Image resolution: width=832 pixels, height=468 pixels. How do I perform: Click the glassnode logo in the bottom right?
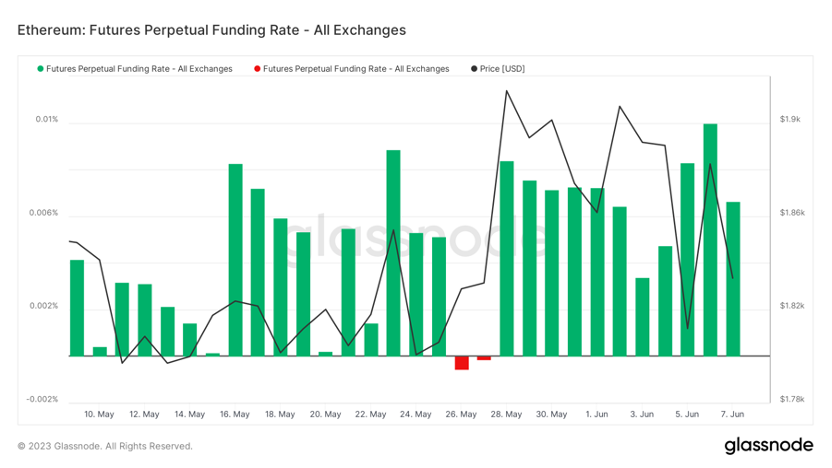pyautogui.click(x=766, y=445)
